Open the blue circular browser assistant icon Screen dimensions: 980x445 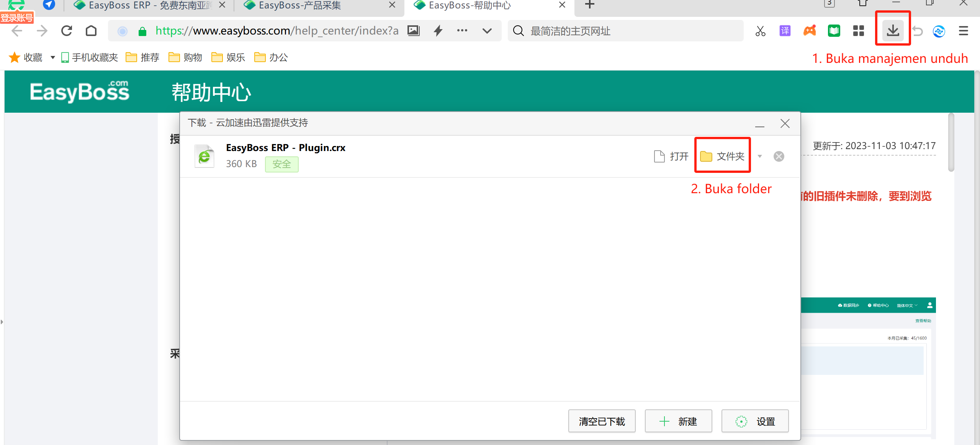(939, 31)
